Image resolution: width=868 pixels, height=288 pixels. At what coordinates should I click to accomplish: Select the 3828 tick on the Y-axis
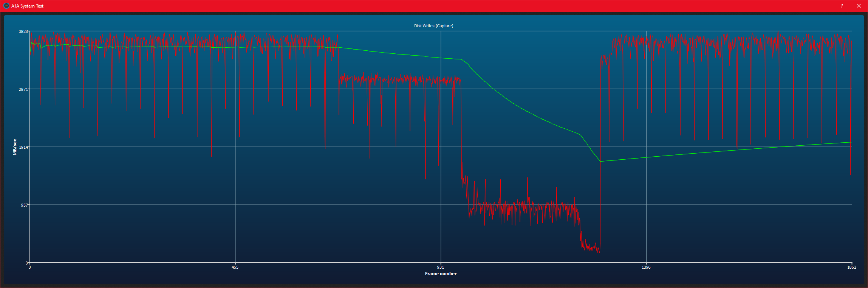(23, 31)
